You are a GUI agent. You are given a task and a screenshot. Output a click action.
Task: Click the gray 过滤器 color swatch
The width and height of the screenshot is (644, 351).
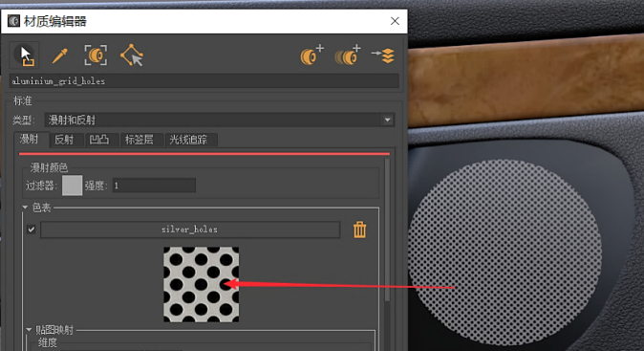pyautogui.click(x=73, y=186)
